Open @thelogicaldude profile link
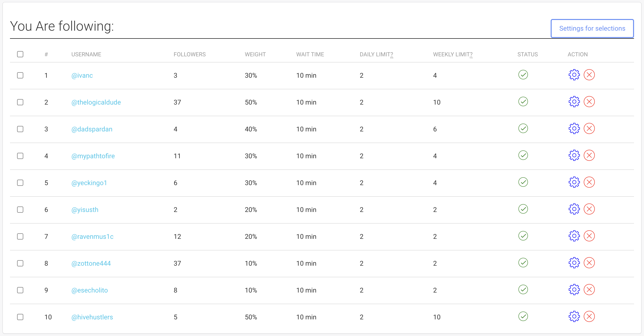The width and height of the screenshot is (644, 336). (x=96, y=102)
